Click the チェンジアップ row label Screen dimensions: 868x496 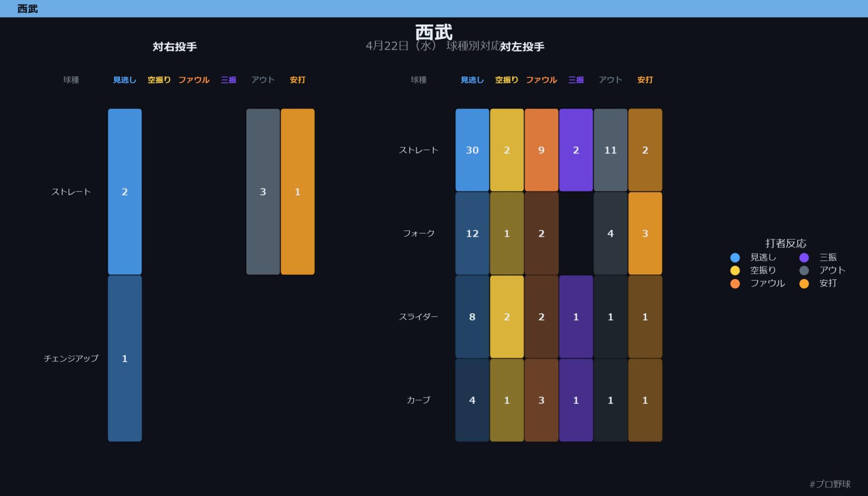pos(71,359)
